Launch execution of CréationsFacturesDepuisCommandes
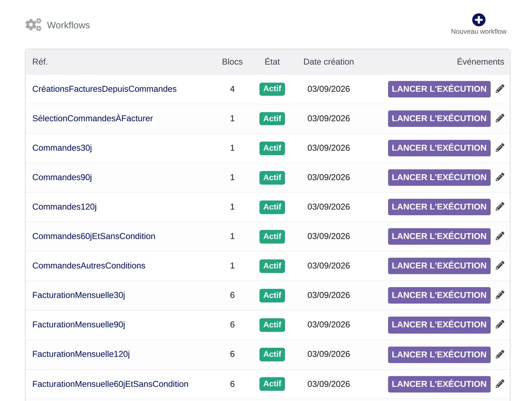This screenshot has height=401, width=532. [x=439, y=89]
